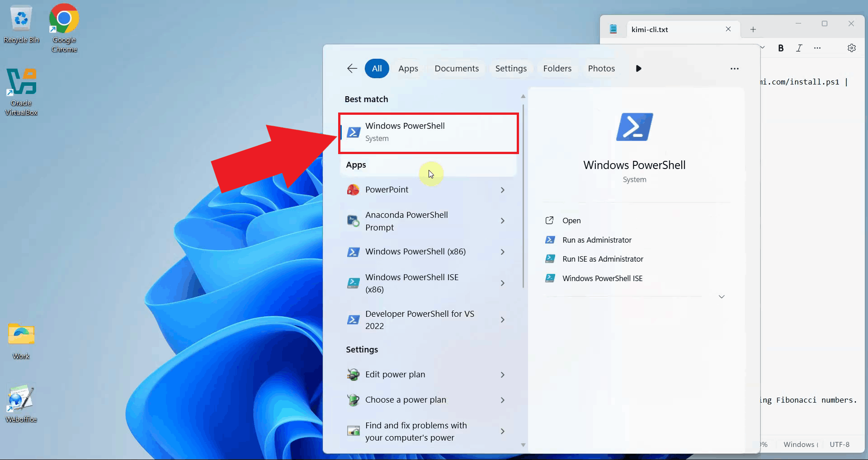
Task: Go back using search back arrow
Action: pyautogui.click(x=352, y=68)
